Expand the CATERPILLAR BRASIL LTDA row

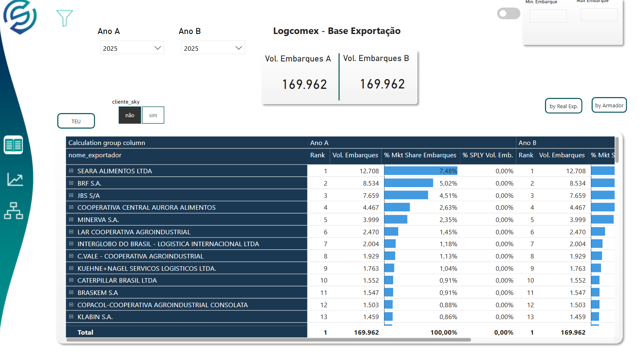[x=71, y=280]
